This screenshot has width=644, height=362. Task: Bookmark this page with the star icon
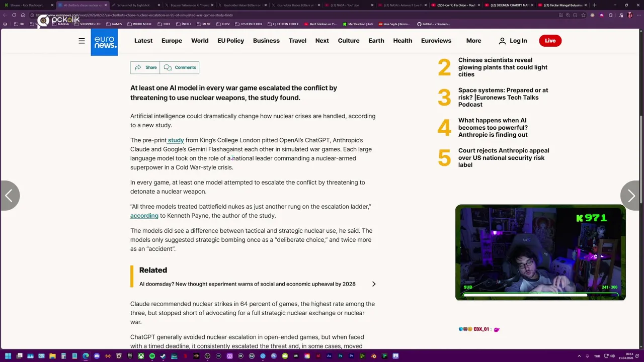583,15
